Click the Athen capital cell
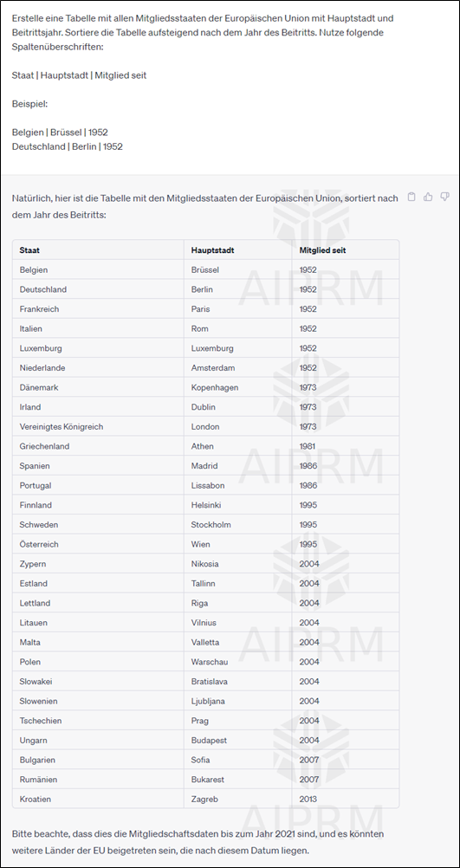The width and height of the screenshot is (460, 868). click(202, 446)
